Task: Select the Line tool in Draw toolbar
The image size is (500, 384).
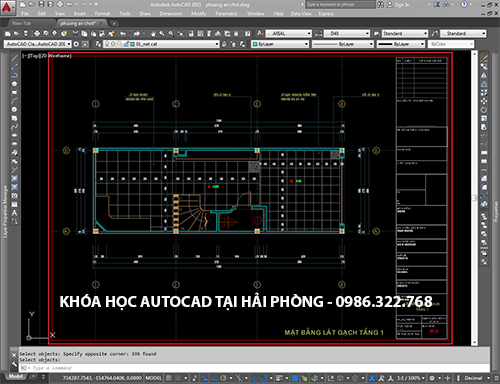Action: click(x=14, y=58)
